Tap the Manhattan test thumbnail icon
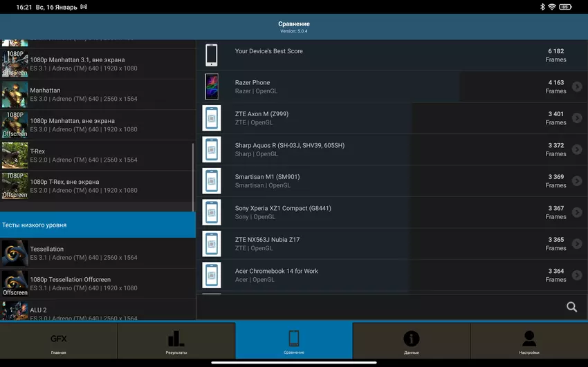 (x=15, y=95)
